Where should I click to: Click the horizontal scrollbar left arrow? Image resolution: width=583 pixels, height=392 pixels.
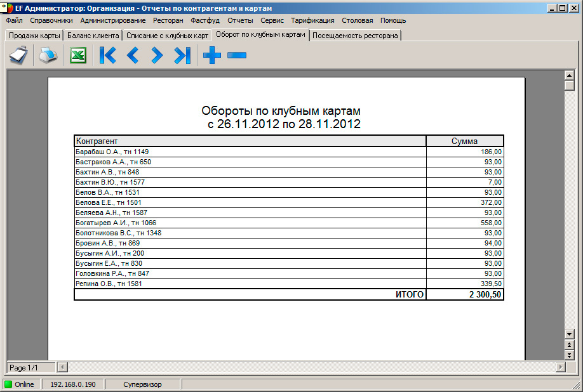coord(62,367)
